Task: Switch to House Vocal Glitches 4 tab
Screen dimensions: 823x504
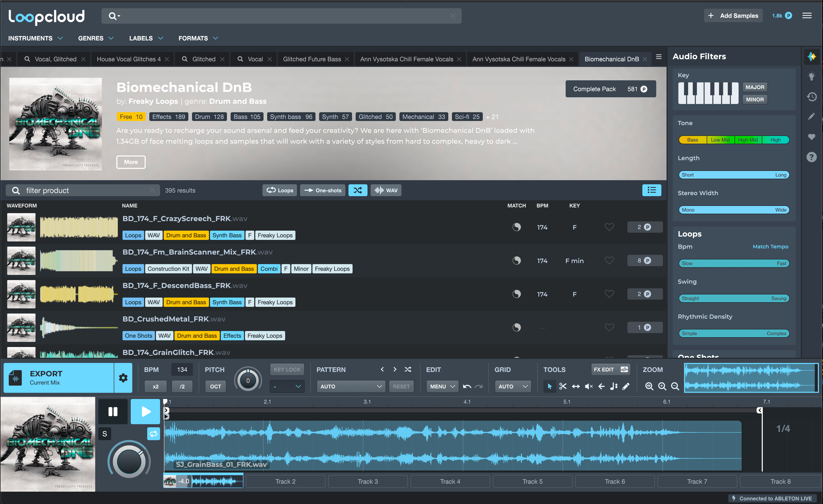Action: coord(129,59)
